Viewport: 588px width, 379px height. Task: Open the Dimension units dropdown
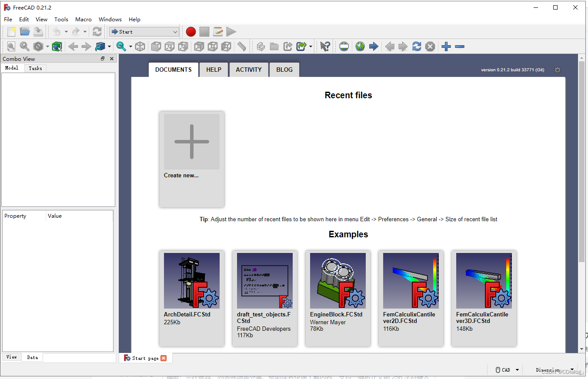click(555, 370)
